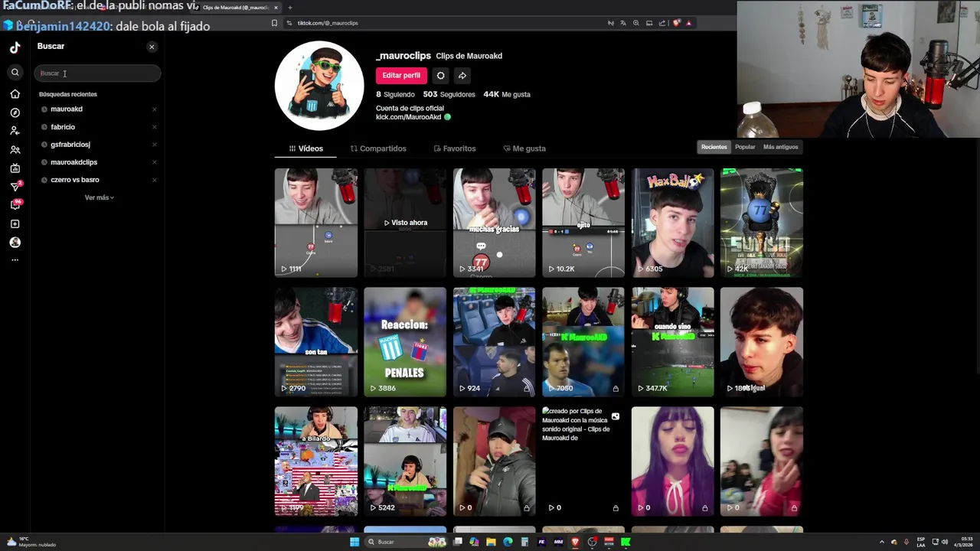Screen dimensions: 980x551
Task: Open Friends icon in sidebar
Action: tap(15, 150)
